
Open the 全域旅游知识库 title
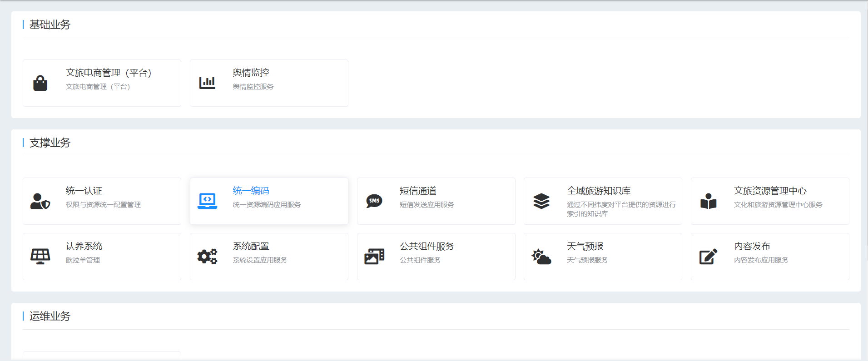[x=599, y=191]
